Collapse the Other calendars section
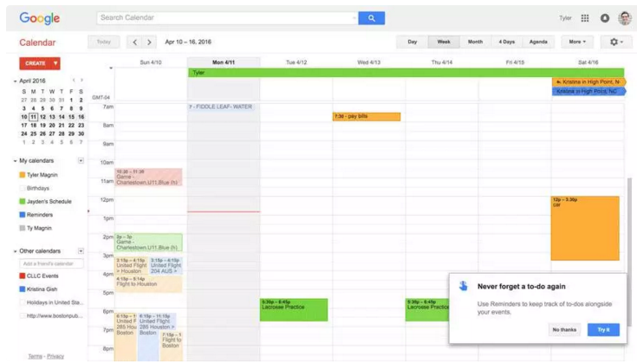The height and width of the screenshot is (364, 637). click(x=15, y=251)
